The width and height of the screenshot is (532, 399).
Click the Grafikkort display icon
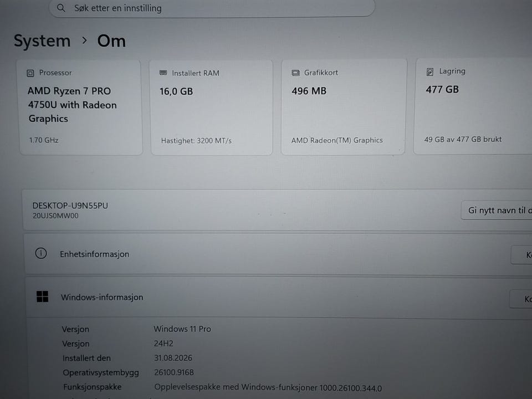pyautogui.click(x=295, y=73)
